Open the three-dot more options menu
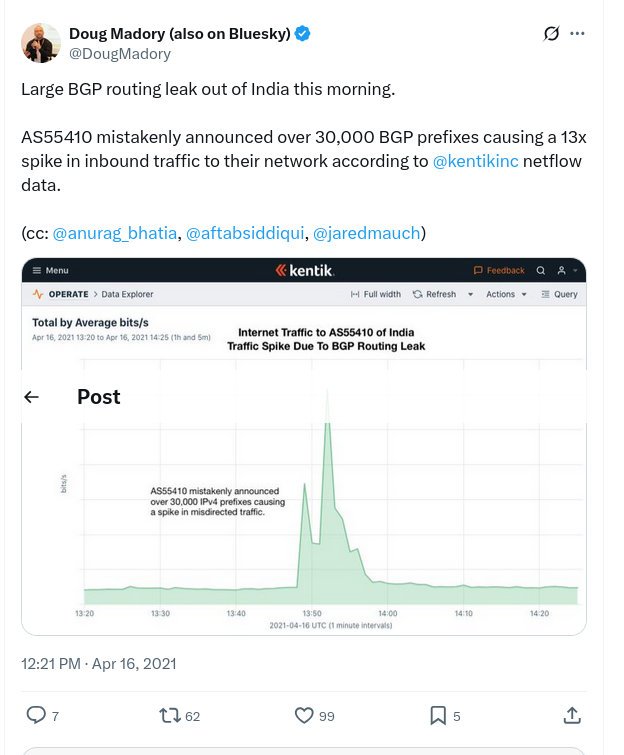Viewport: 624px width, 755px height. (x=577, y=33)
